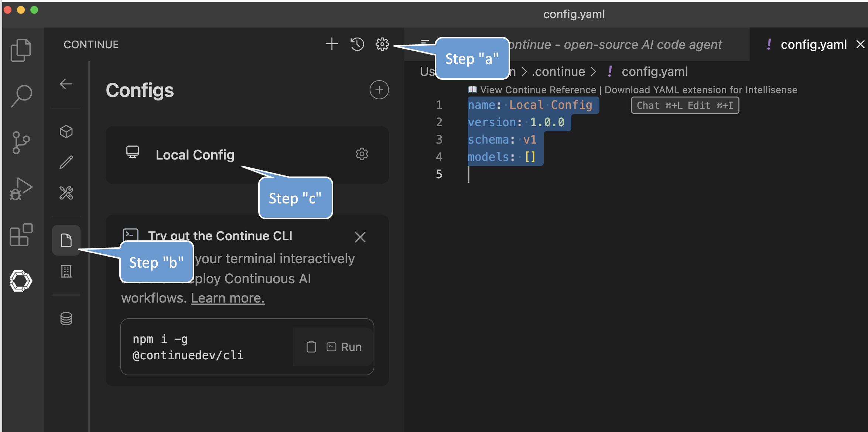Viewport: 868px width, 432px height.
Task: Click the models: [] line
Action: pyautogui.click(x=502, y=157)
